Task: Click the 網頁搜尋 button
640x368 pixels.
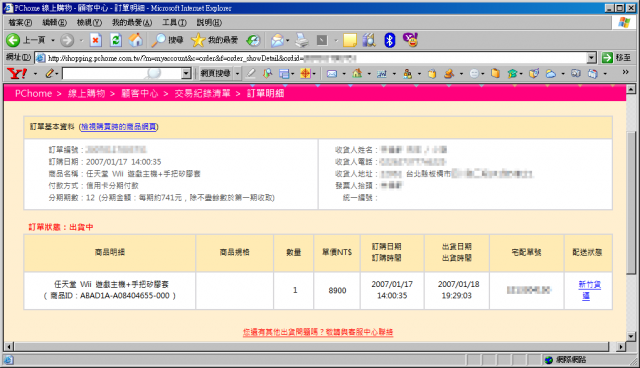Action: click(x=215, y=73)
